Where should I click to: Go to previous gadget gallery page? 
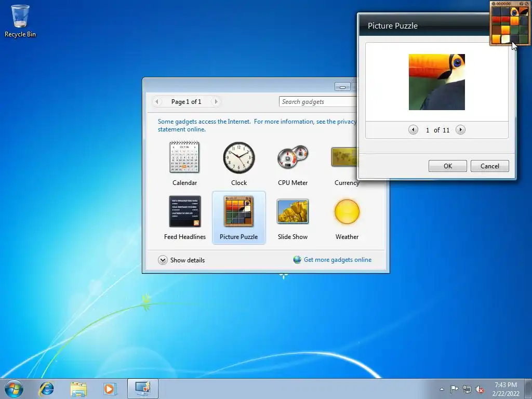[157, 101]
